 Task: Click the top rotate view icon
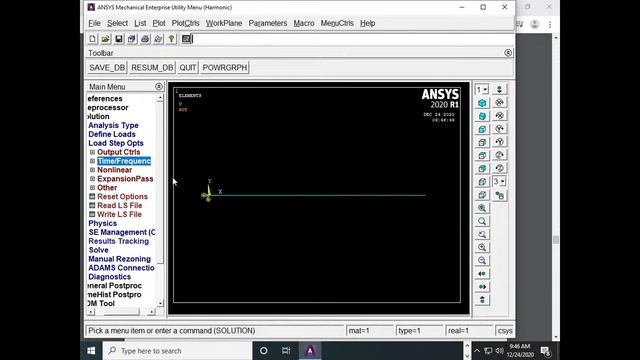click(x=499, y=102)
